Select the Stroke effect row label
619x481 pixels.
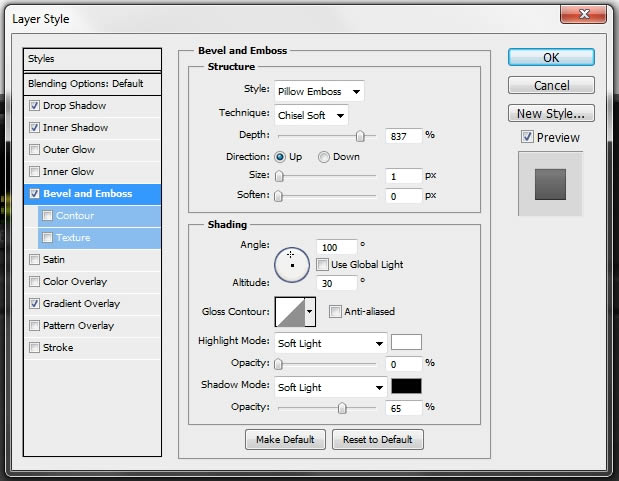click(58, 348)
